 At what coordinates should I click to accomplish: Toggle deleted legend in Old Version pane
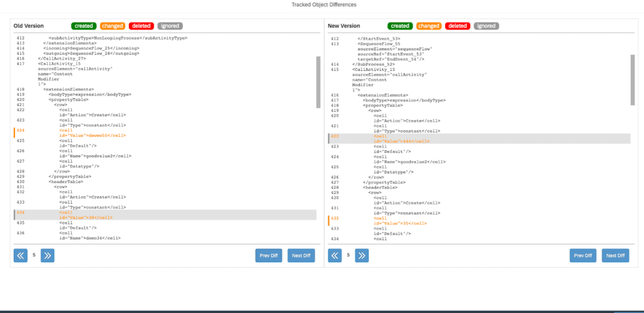(x=142, y=26)
